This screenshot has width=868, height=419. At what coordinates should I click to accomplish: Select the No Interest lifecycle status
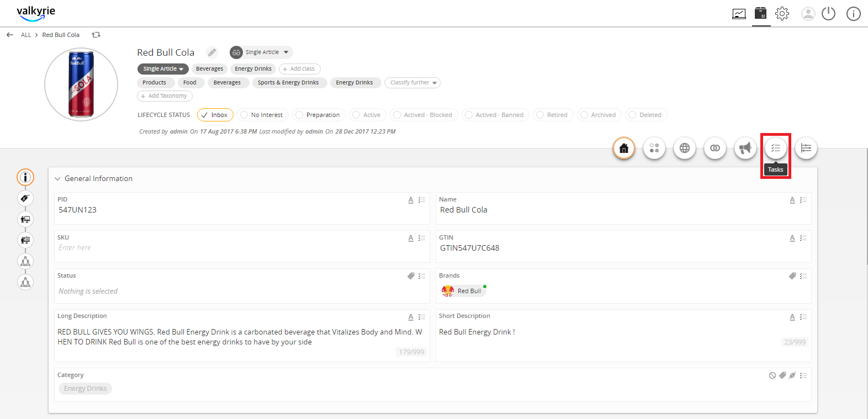263,115
